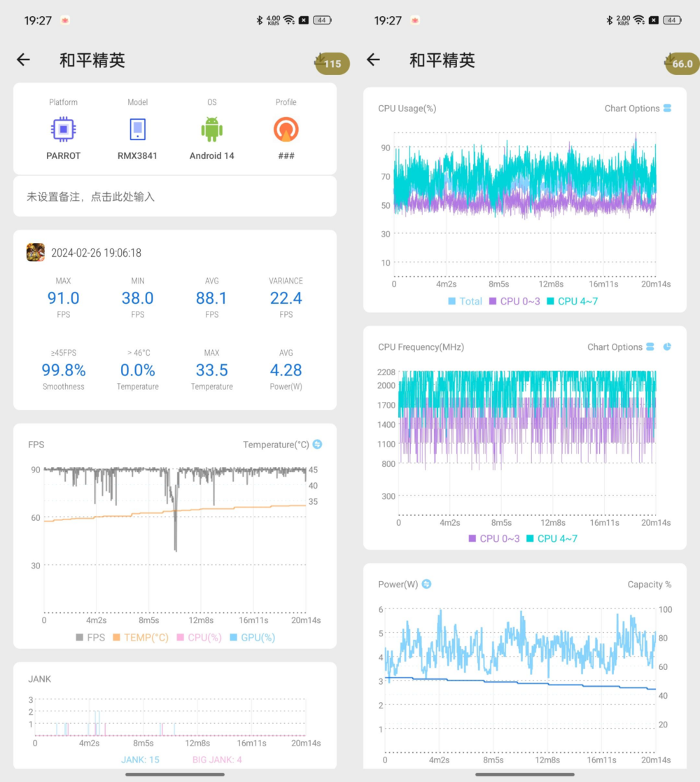Tap right screen title 和平精英

[x=442, y=60]
